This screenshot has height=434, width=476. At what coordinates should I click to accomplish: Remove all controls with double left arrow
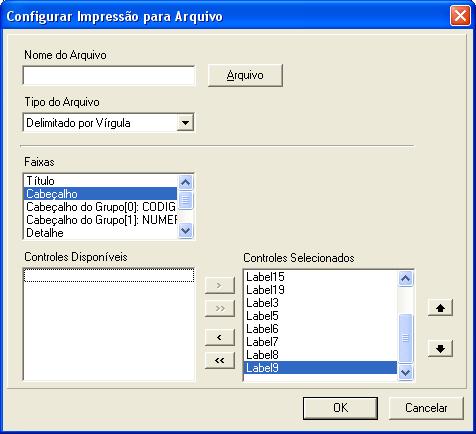(220, 360)
